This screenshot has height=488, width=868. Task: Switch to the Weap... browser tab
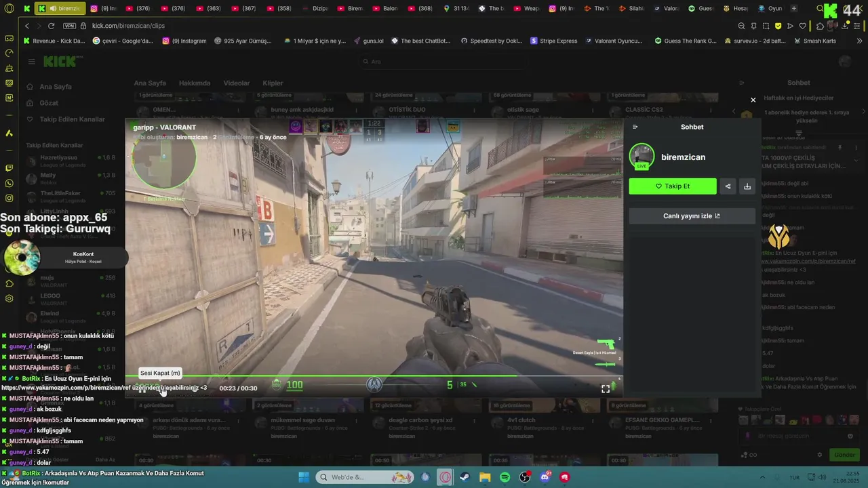pos(527,8)
